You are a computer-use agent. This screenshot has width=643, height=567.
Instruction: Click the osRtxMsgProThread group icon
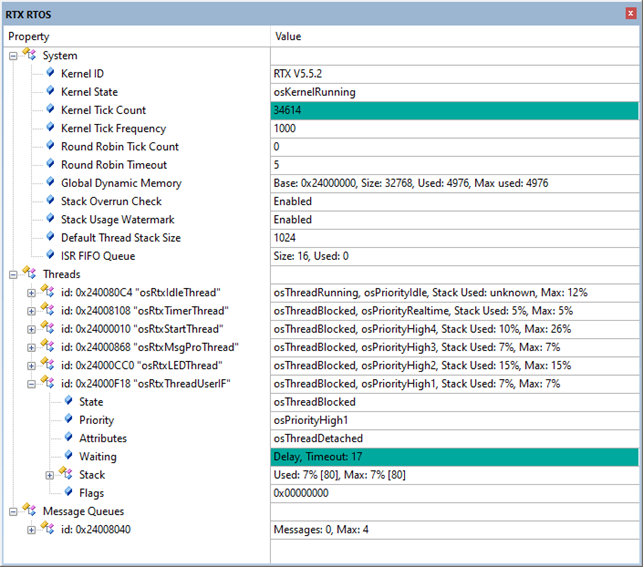pos(47,345)
